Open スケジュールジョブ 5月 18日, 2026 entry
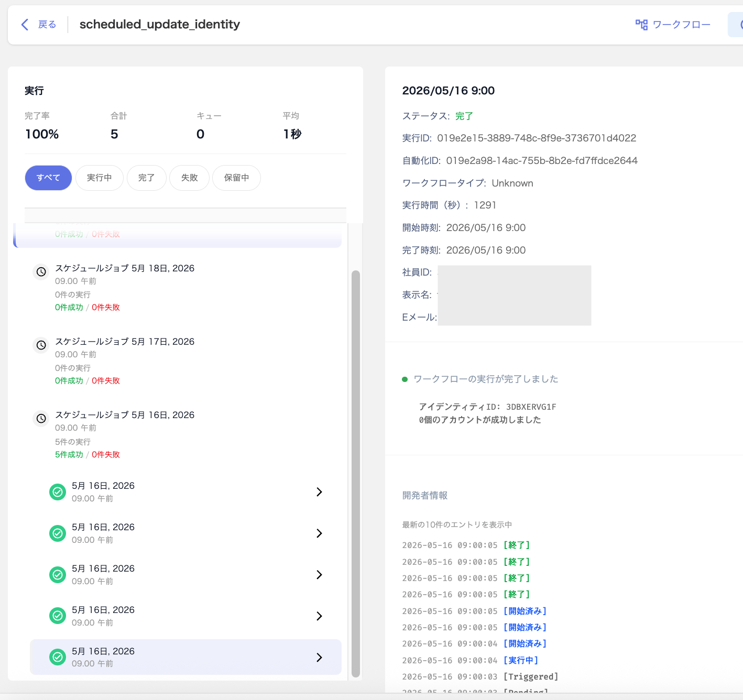This screenshot has width=743, height=700. tap(125, 268)
